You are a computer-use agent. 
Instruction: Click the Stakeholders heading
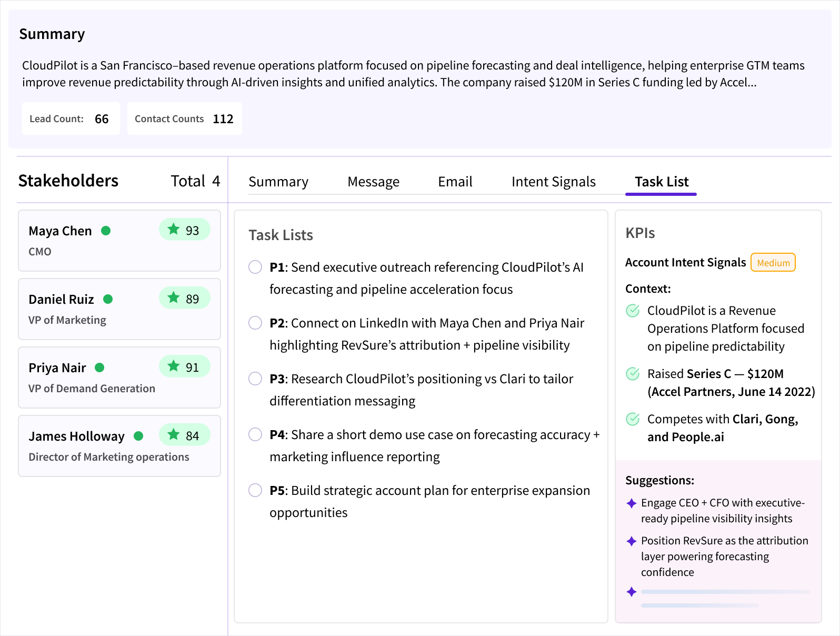pos(68,181)
